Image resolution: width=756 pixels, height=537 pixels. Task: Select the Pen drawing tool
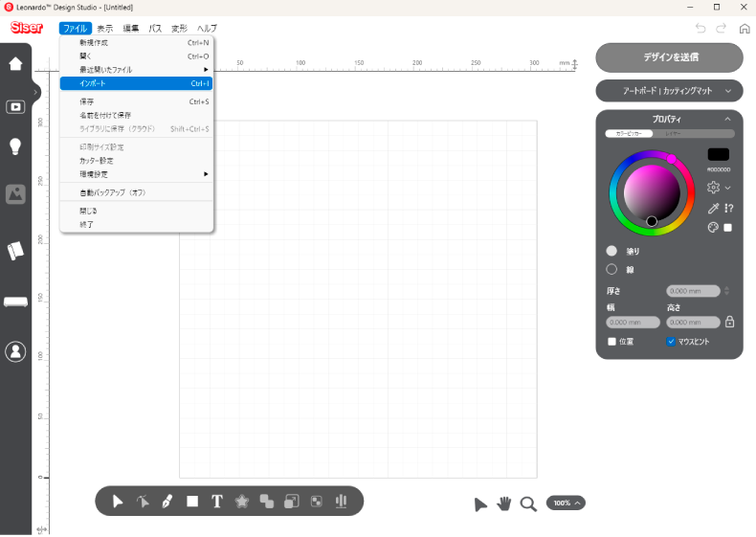click(167, 502)
